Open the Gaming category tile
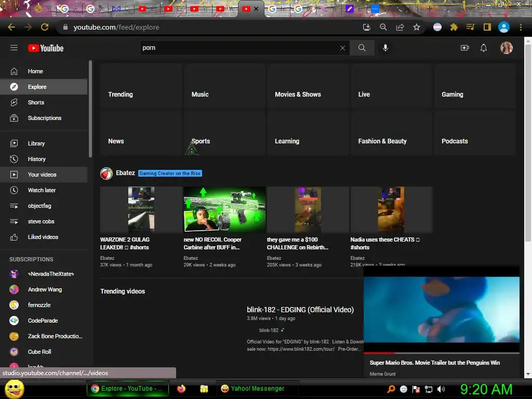Viewport: 532px width, 399px height. tap(475, 86)
